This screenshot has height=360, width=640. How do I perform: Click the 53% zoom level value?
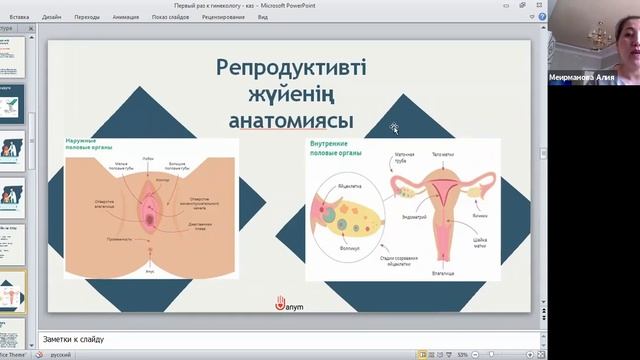coord(462,355)
